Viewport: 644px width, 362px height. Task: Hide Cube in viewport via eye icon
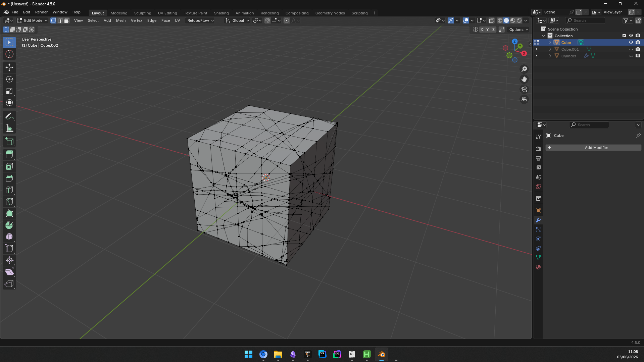pyautogui.click(x=631, y=42)
